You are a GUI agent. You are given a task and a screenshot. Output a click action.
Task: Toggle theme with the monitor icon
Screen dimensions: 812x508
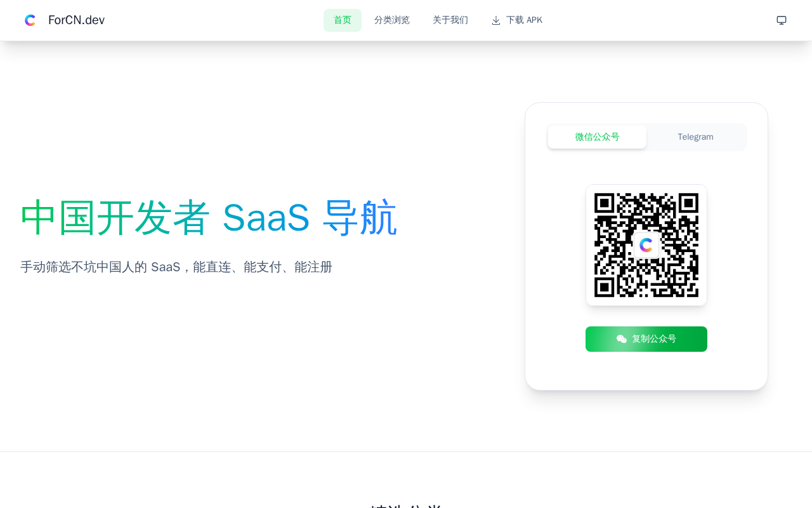pyautogui.click(x=782, y=20)
